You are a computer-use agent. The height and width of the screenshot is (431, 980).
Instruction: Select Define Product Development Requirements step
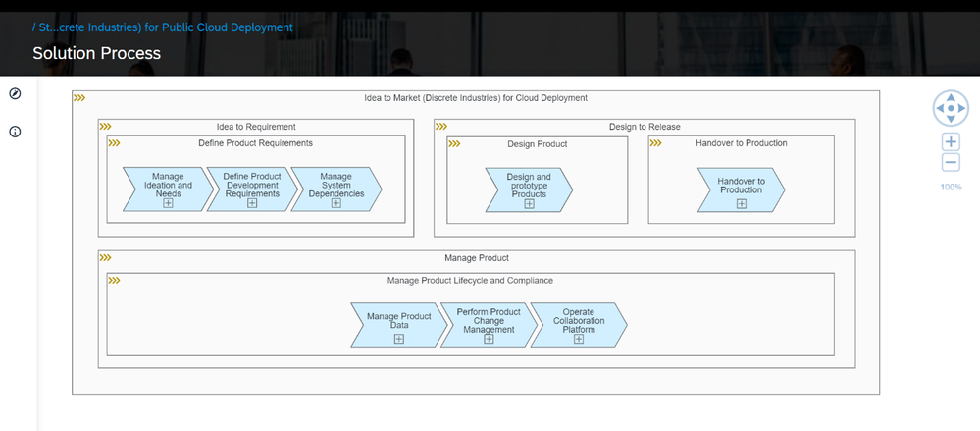(252, 189)
